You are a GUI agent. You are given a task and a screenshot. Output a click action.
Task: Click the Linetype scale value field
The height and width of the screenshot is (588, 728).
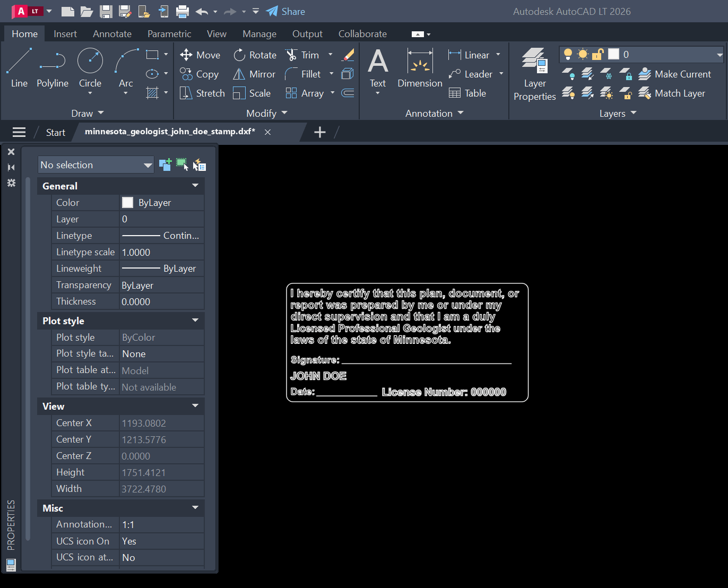click(162, 252)
